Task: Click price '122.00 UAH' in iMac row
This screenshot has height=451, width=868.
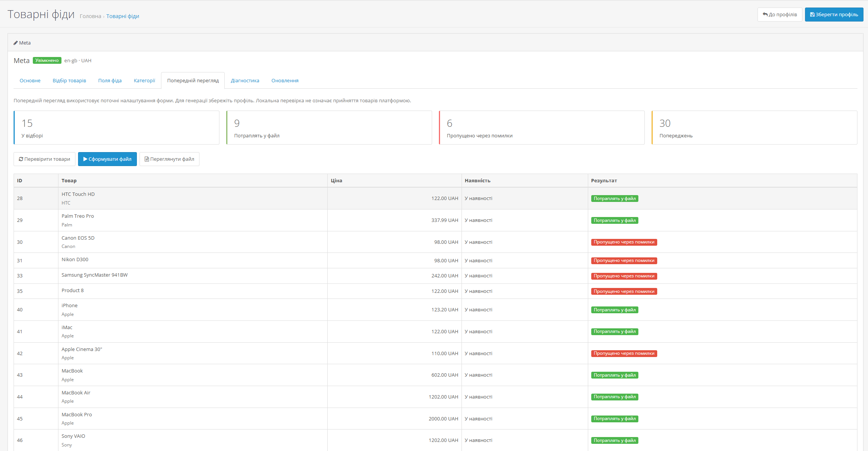Action: [x=445, y=332]
